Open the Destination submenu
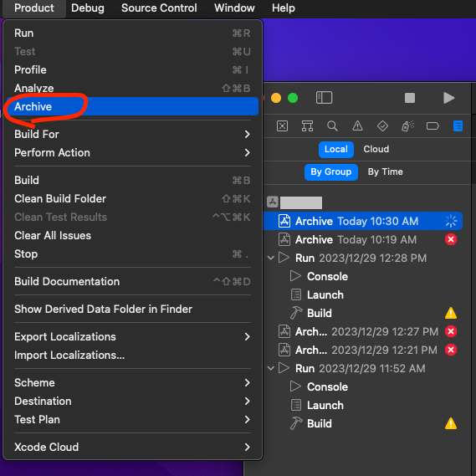Image resolution: width=476 pixels, height=476 pixels. coord(132,401)
